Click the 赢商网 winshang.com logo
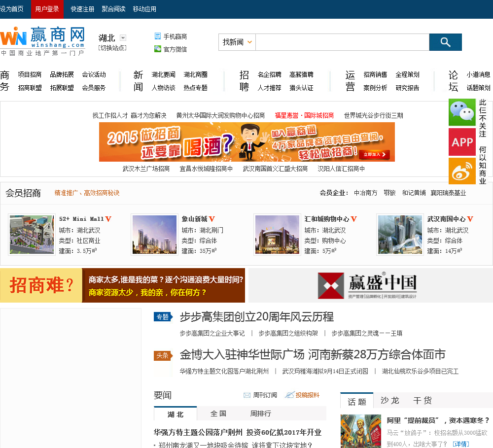Image resolution: width=493 pixels, height=448 pixels. [x=42, y=41]
